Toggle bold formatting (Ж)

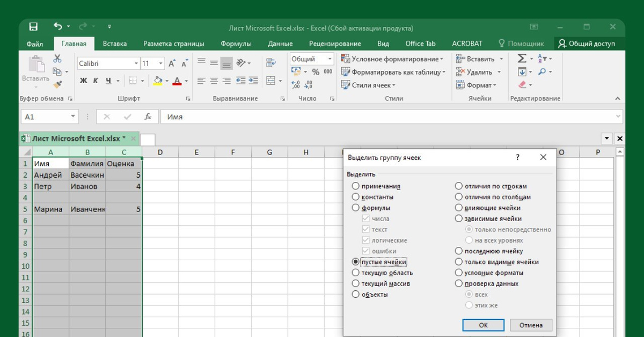83,81
